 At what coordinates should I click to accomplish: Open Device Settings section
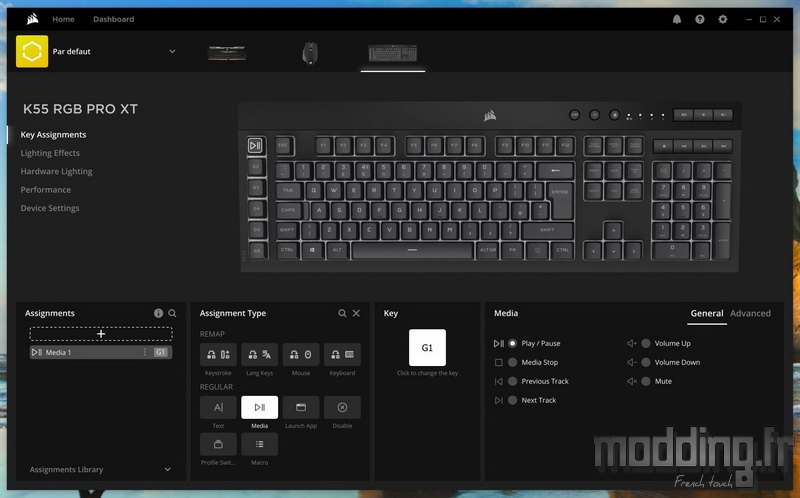[x=49, y=208]
